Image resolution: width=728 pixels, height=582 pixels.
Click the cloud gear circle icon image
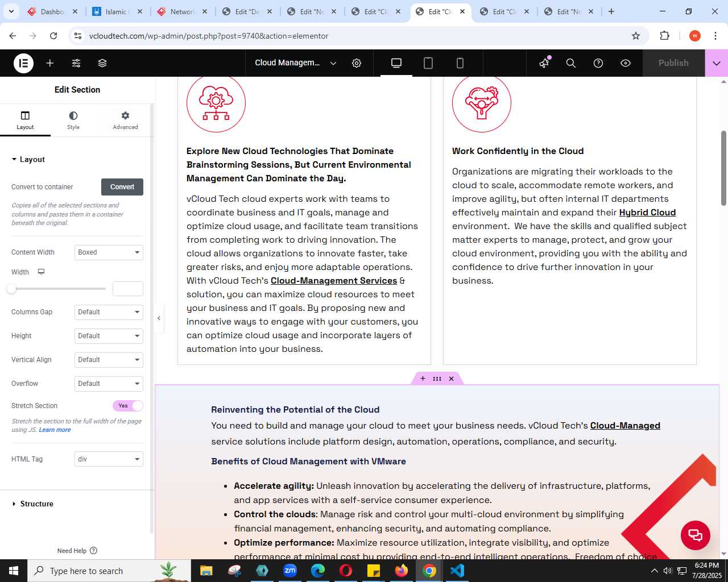coord(216,104)
